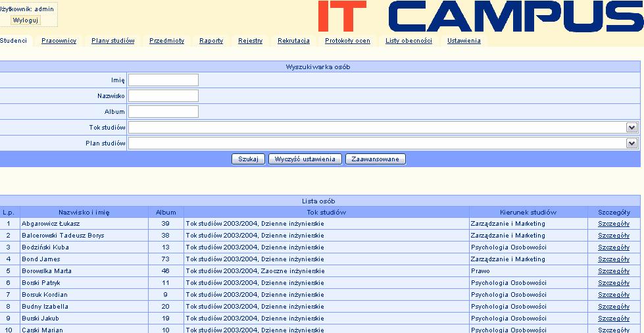Switch to the Pracownicy tab
This screenshot has height=333, width=644.
(x=59, y=41)
